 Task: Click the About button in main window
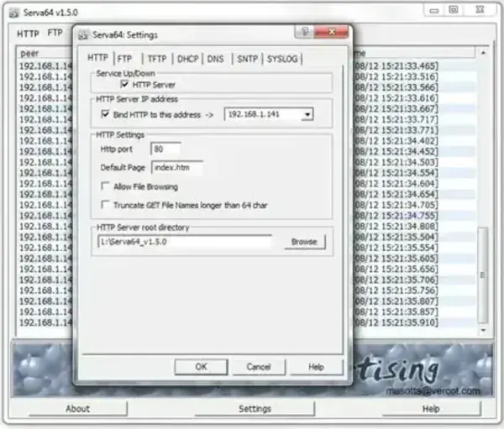click(77, 409)
